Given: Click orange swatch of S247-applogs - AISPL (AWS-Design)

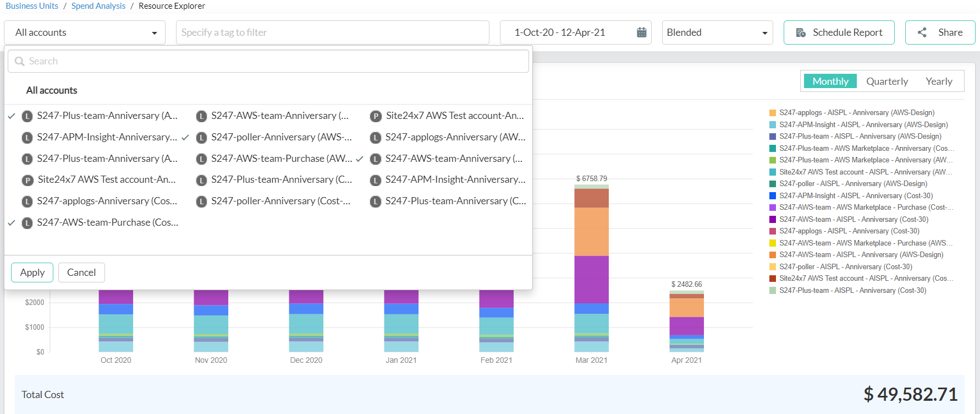Looking at the screenshot, I should pos(773,113).
